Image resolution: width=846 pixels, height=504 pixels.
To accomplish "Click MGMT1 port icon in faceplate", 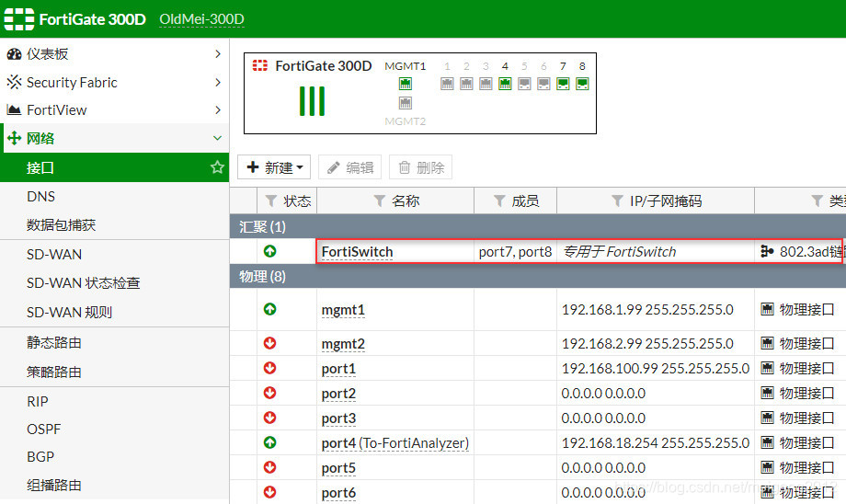I will click(406, 84).
